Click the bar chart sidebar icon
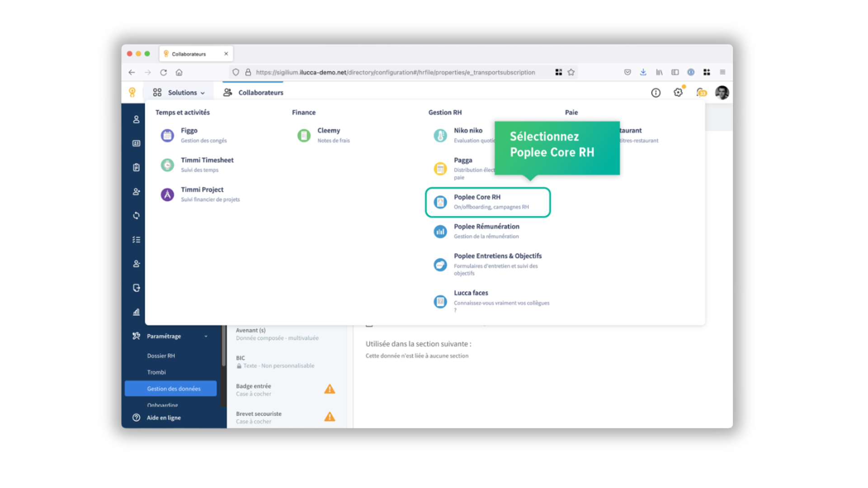Viewport: 868px width, 488px height. tap(136, 312)
